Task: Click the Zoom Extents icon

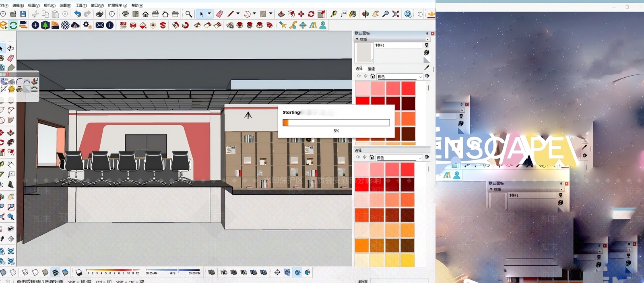Action: tap(396, 14)
